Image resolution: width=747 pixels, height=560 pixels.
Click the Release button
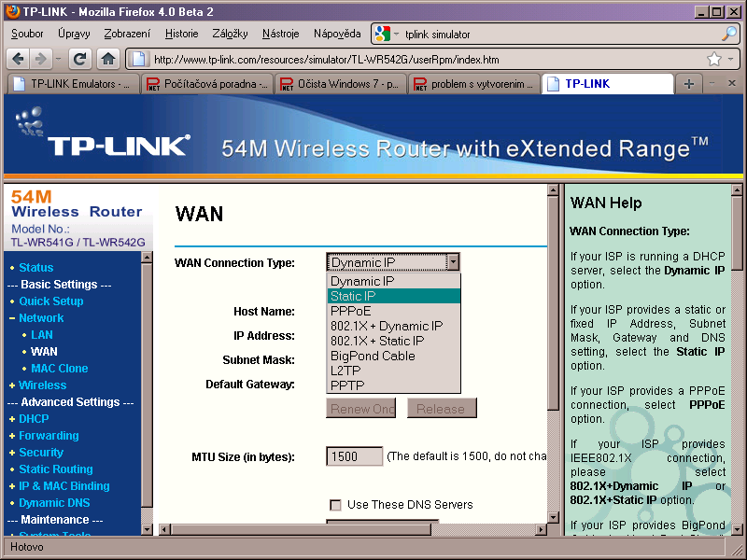pos(441,409)
